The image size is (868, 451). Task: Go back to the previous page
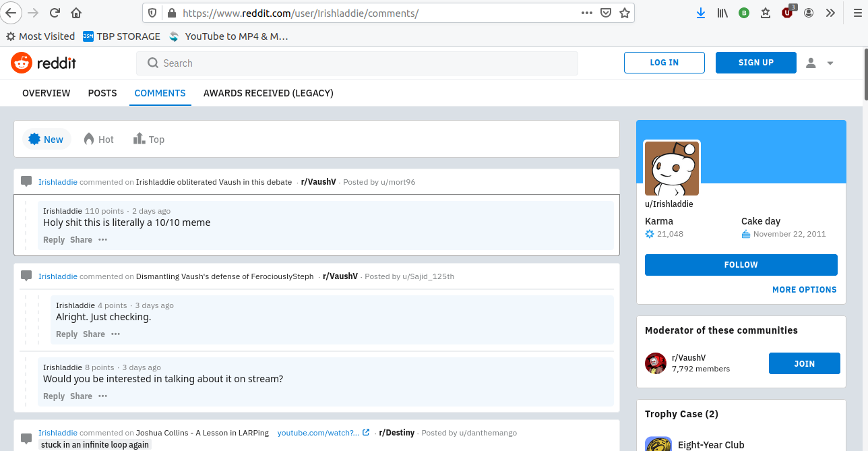[11, 13]
